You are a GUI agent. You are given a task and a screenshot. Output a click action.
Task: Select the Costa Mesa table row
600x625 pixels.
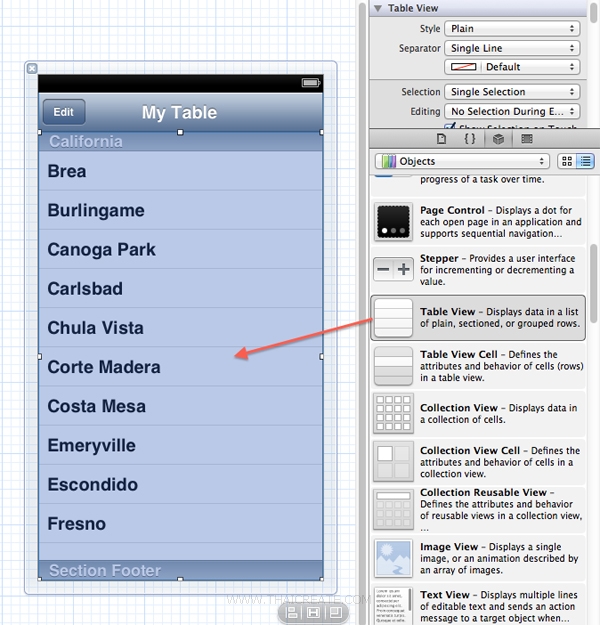181,406
